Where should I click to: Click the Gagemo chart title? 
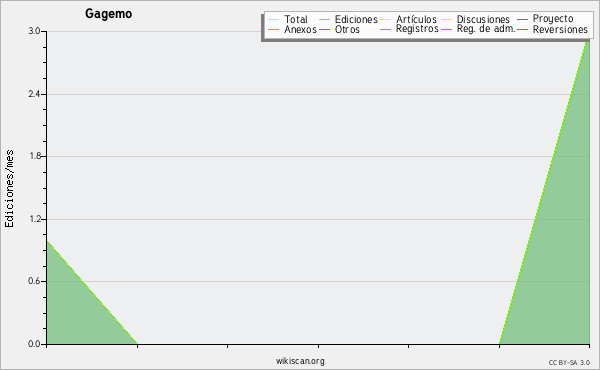coord(109,14)
